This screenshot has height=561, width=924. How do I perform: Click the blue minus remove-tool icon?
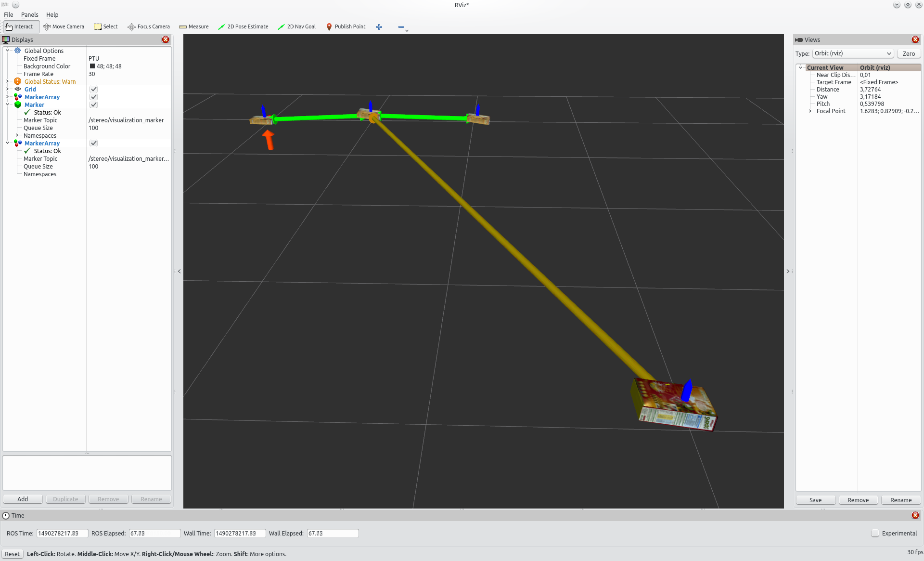click(401, 27)
